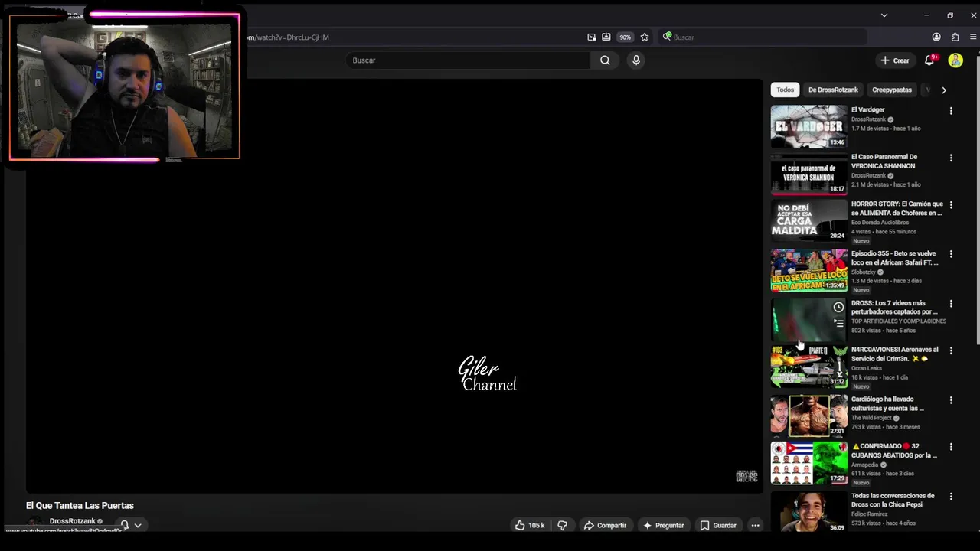Open options for CONFIRMADO 32 Cubanos video
The width and height of the screenshot is (980, 551).
(951, 447)
